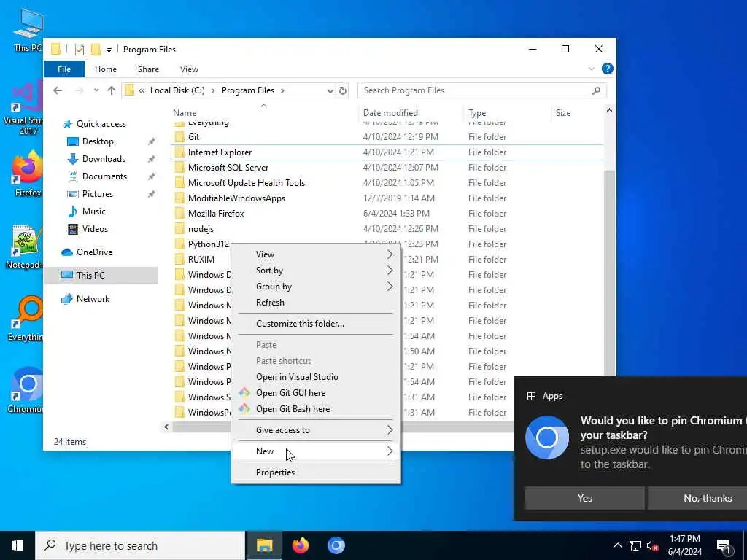Launch Firefox from the taskbar
This screenshot has height=560, width=747.
[300, 545]
